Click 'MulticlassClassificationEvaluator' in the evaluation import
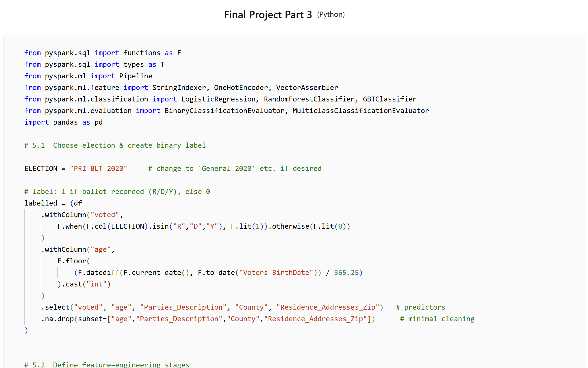This screenshot has height=368, width=588. pyautogui.click(x=361, y=111)
